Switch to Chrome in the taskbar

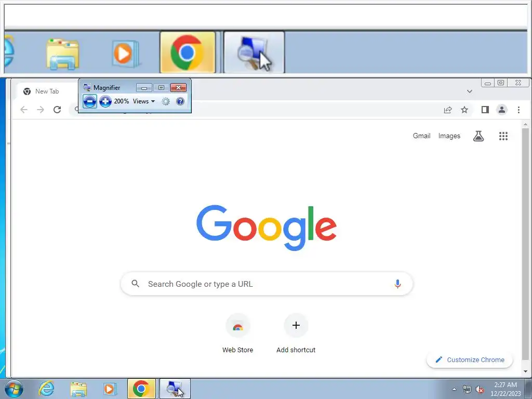click(x=141, y=389)
